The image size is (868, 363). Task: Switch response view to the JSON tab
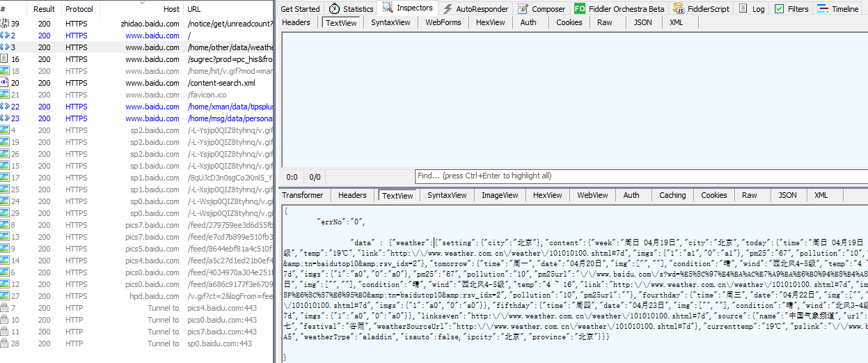click(x=787, y=195)
